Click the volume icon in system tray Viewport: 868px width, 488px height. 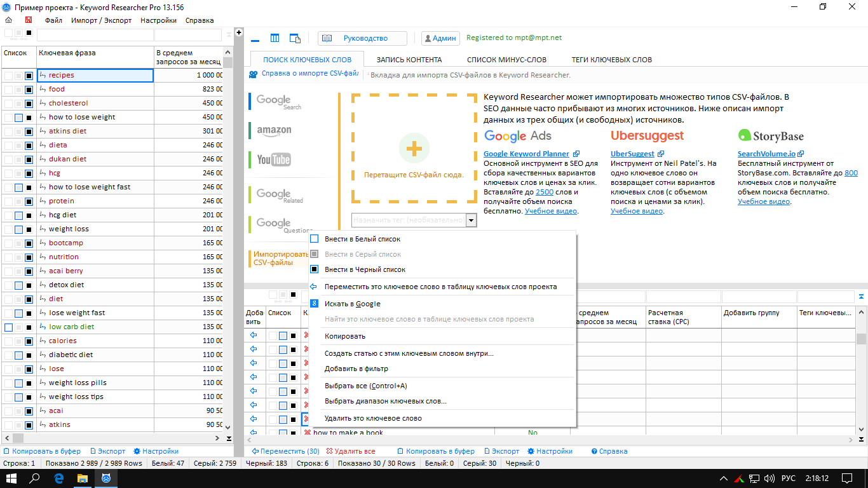[769, 478]
